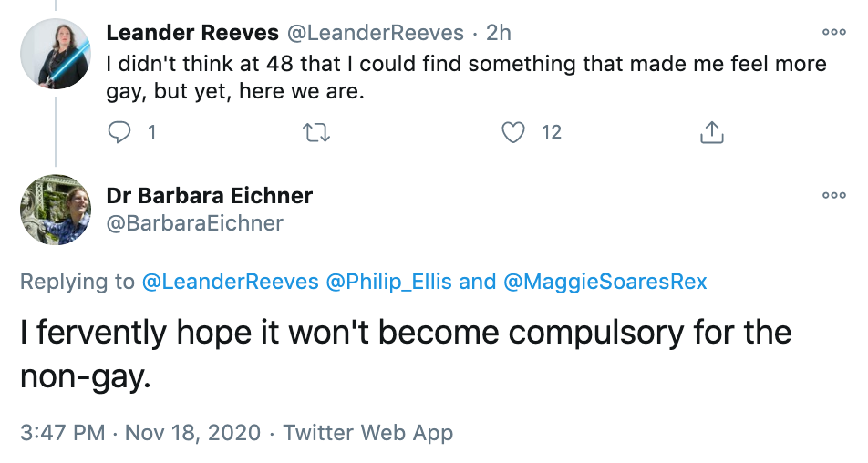Open @LeanderReeves in the Replying to line

click(231, 282)
